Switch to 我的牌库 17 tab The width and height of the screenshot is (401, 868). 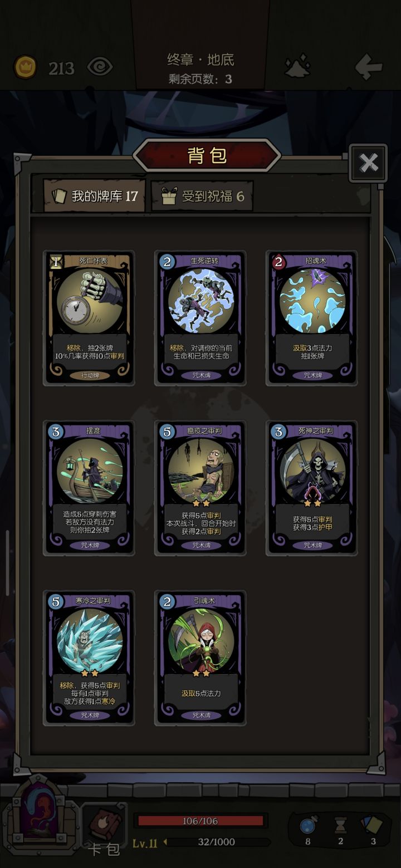[x=95, y=196]
